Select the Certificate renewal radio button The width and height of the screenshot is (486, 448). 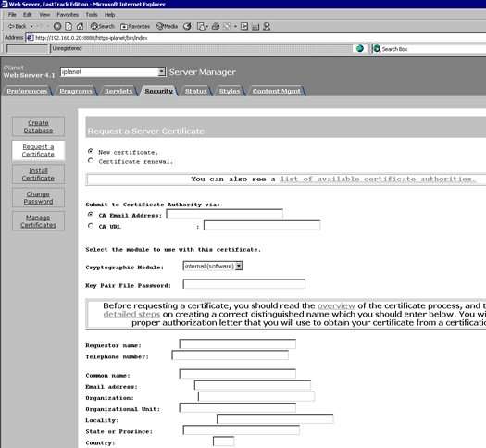91,160
